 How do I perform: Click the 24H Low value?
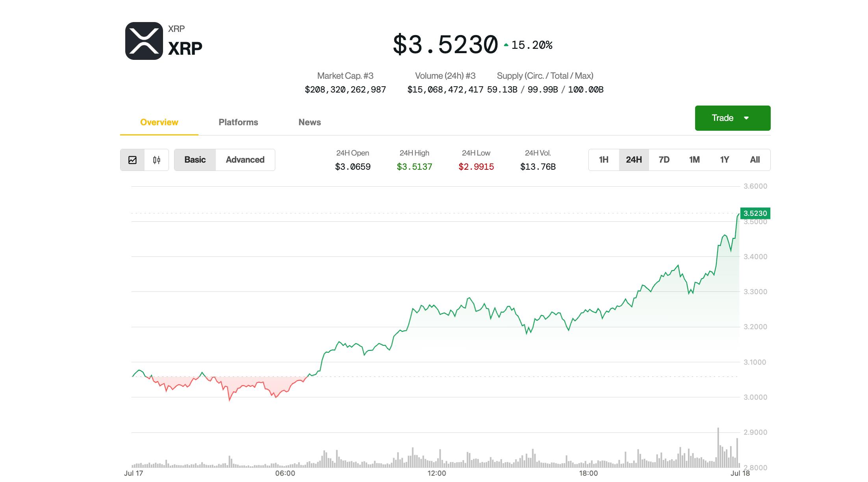[x=476, y=167]
